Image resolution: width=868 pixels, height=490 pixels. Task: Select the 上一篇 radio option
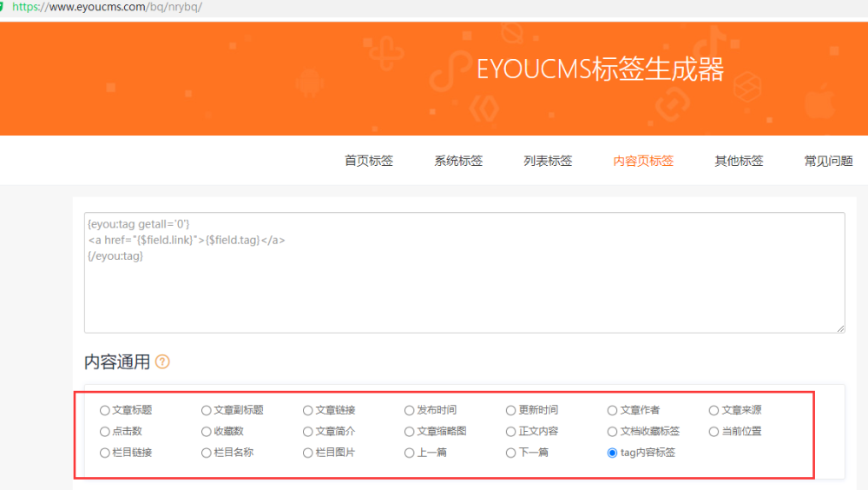(409, 453)
